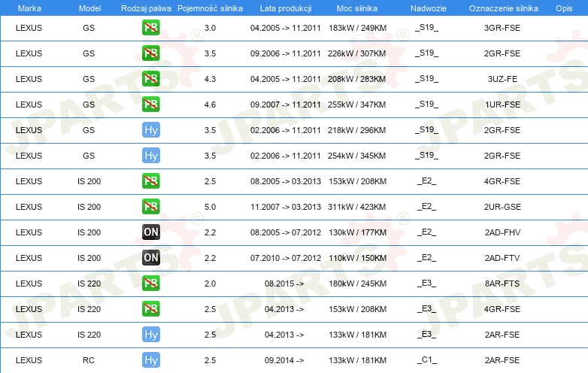The width and height of the screenshot is (588, 373).
Task: Click power value 183kW / 249KM
Action: pyautogui.click(x=357, y=28)
